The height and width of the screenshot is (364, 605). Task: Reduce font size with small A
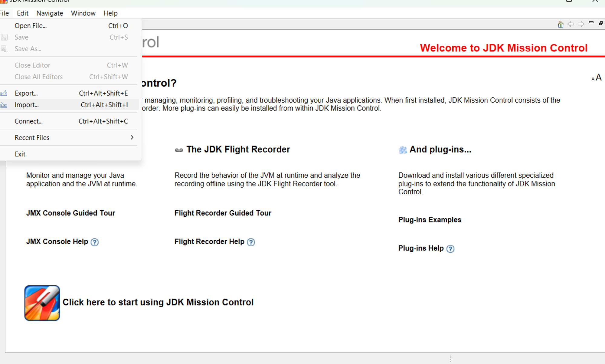pos(593,79)
